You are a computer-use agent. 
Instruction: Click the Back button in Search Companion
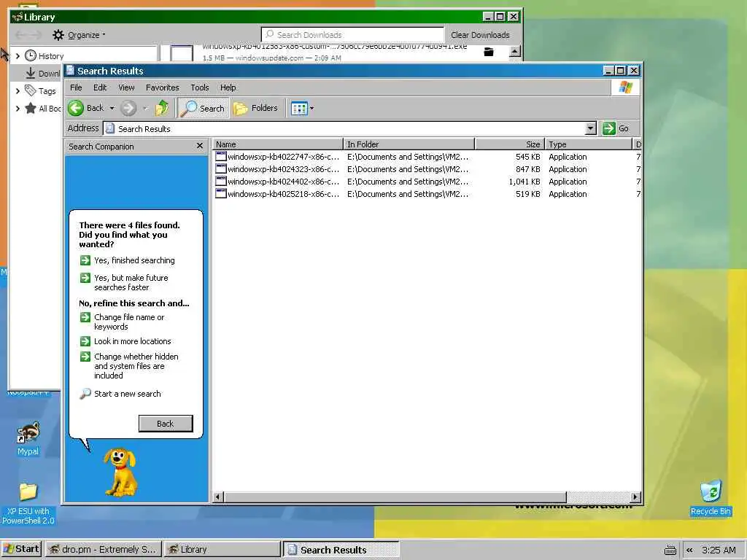[x=166, y=424]
